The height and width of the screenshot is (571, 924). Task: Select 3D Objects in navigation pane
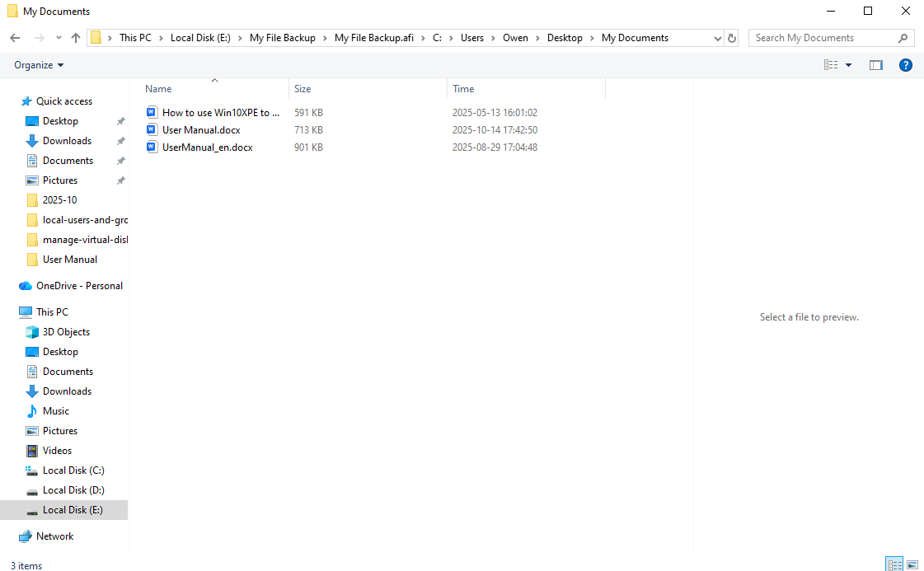coord(66,332)
